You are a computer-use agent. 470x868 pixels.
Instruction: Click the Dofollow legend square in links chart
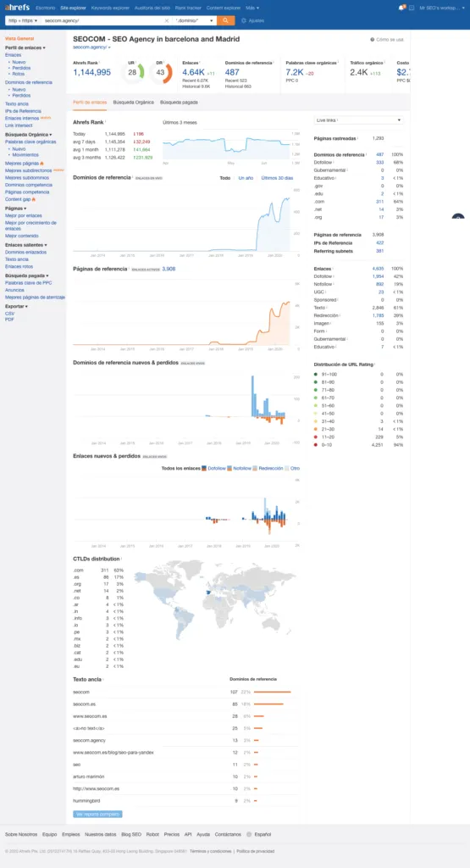coord(204,468)
